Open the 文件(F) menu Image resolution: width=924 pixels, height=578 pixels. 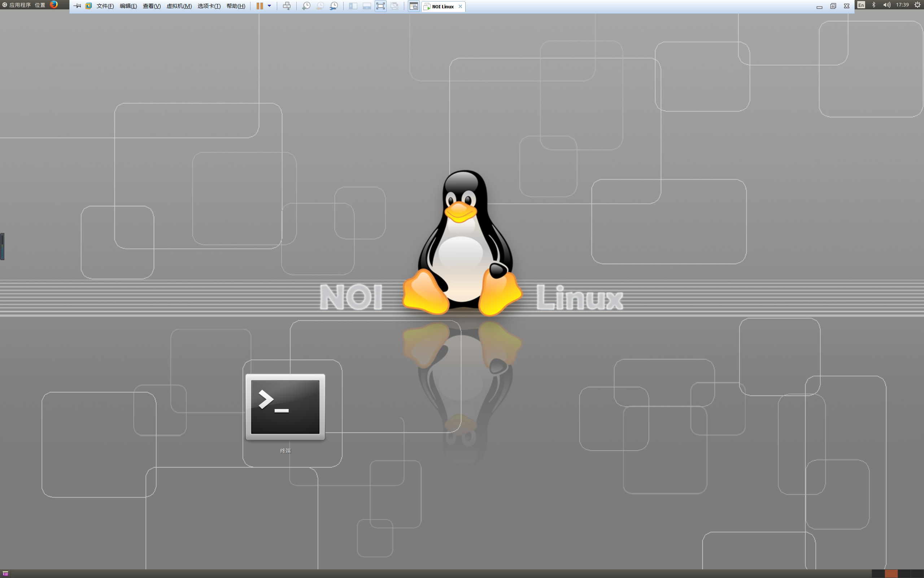105,6
